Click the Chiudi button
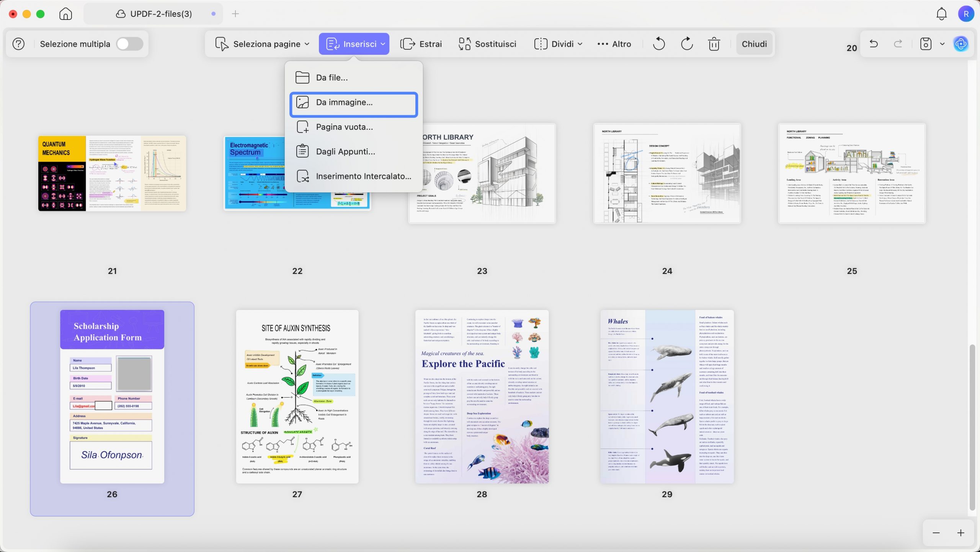 point(754,44)
